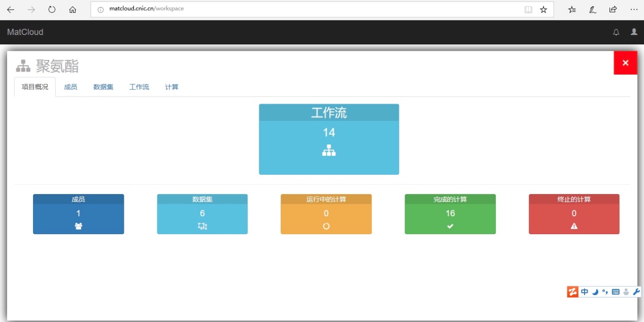Screen dimensions: 644x322
Task: Click the dataset count 6
Action: click(202, 213)
